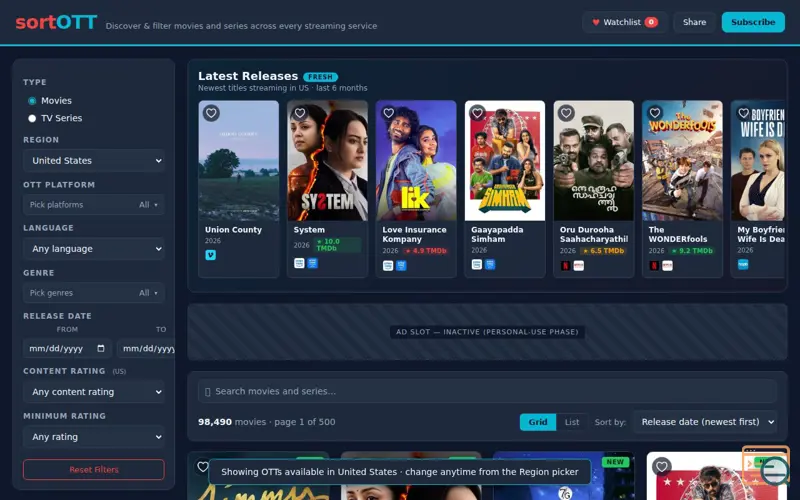Click the magnifier icon in the search box

coord(207,392)
